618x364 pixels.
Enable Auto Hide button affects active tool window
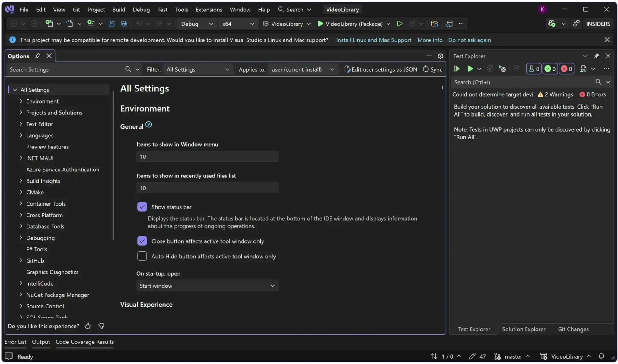(x=142, y=256)
